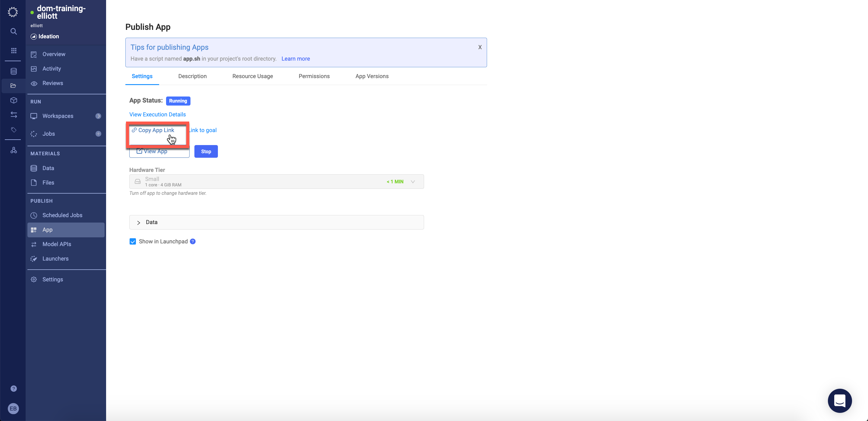Image resolution: width=868 pixels, height=421 pixels.
Task: Click the tag icon in left rail
Action: 14,130
